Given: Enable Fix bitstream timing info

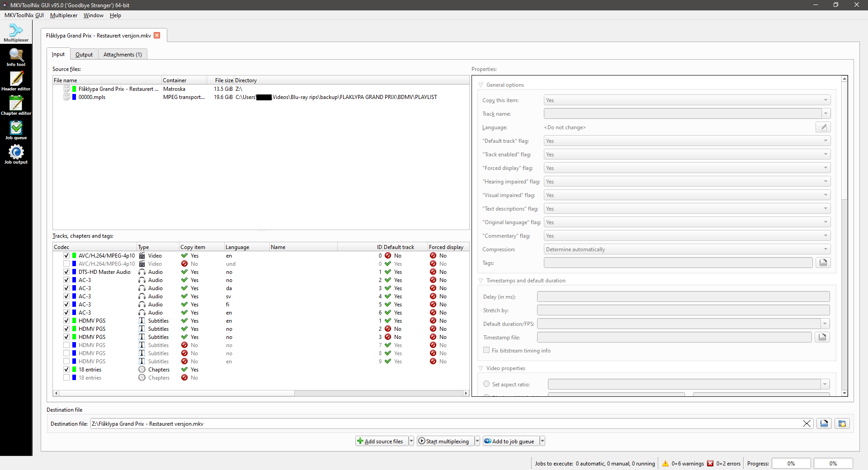Looking at the screenshot, I should pos(486,350).
